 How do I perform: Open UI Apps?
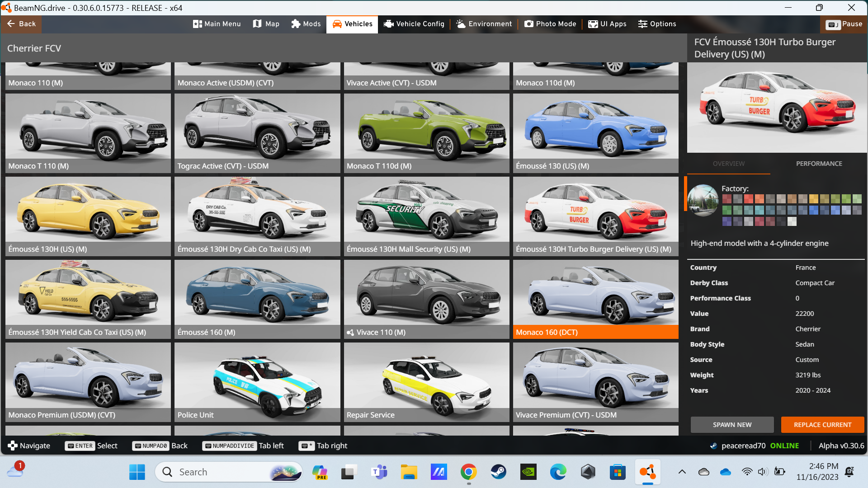pos(607,24)
